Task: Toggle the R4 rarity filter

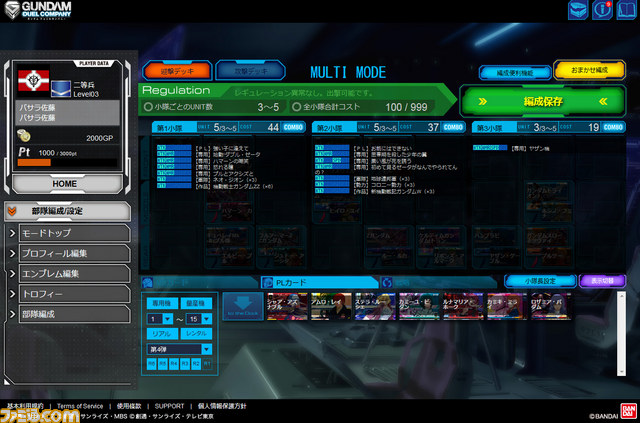Action: pyautogui.click(x=173, y=363)
